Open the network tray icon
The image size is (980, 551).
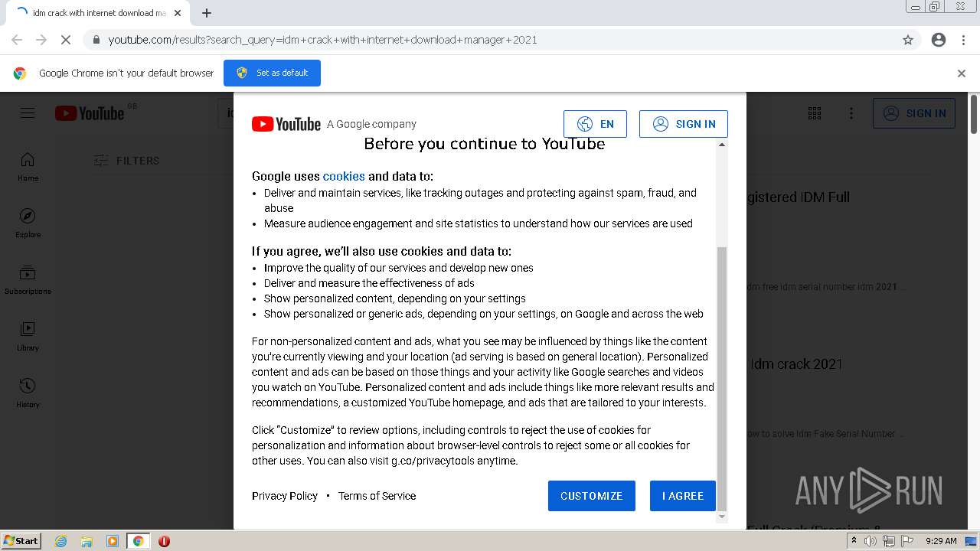coord(889,541)
